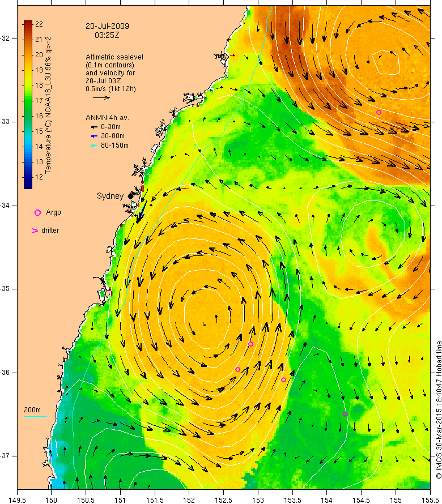The height and width of the screenshot is (504, 442).
Task: Click the latitude label -32
Action: click(x=6, y=39)
